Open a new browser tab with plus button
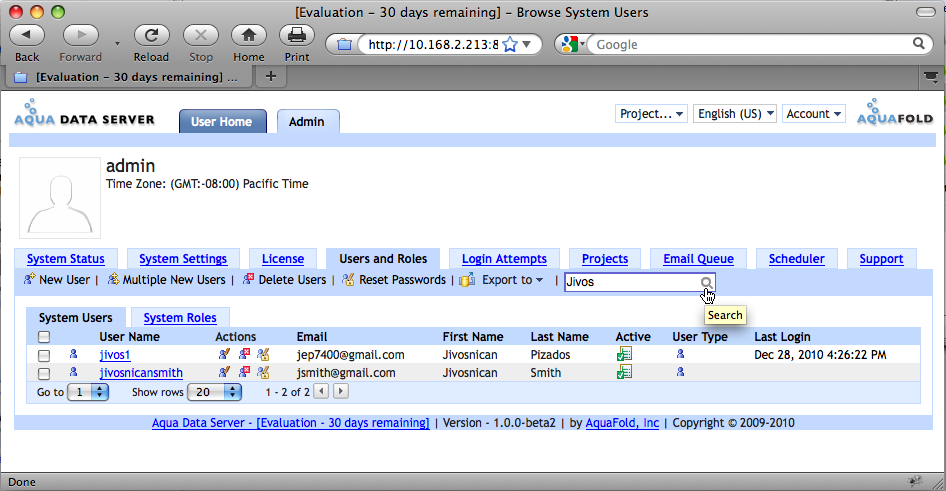 tap(271, 77)
